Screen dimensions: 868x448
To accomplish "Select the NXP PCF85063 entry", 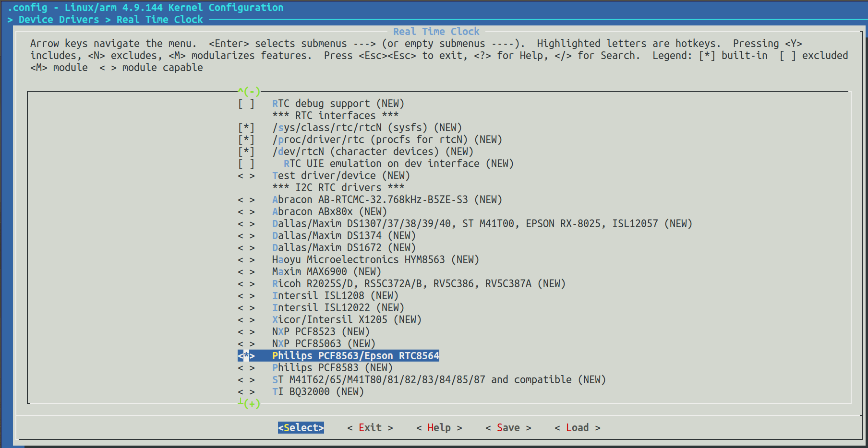I will click(x=324, y=344).
